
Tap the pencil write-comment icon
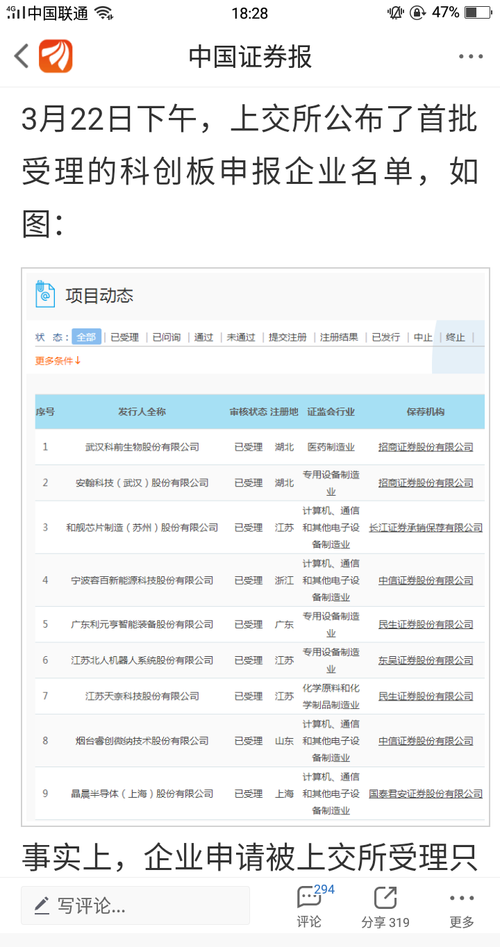tap(41, 905)
